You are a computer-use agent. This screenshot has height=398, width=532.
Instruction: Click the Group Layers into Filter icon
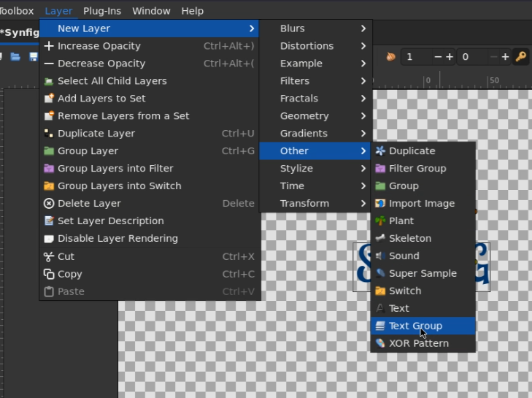click(x=49, y=169)
